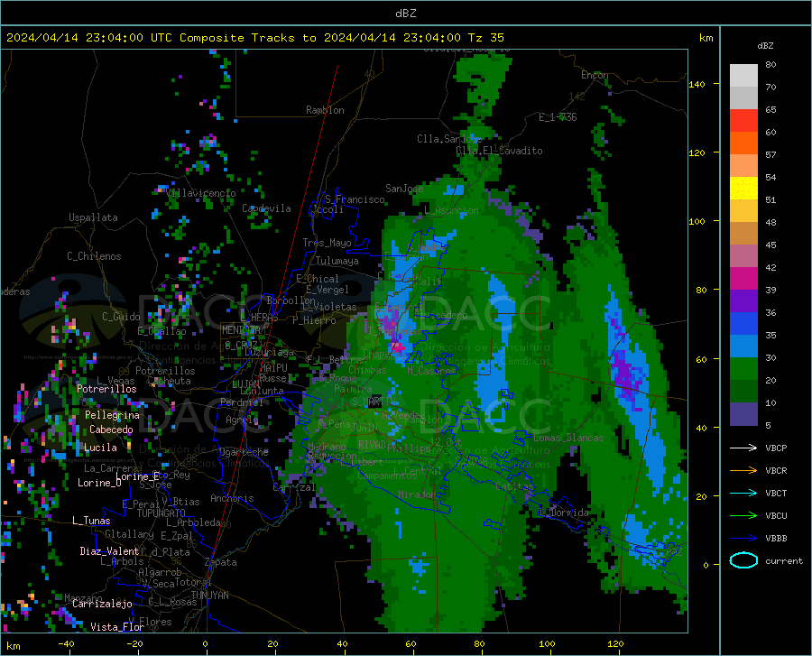Click the Tulumaya map label
The width and height of the screenshot is (812, 656).
click(x=337, y=261)
